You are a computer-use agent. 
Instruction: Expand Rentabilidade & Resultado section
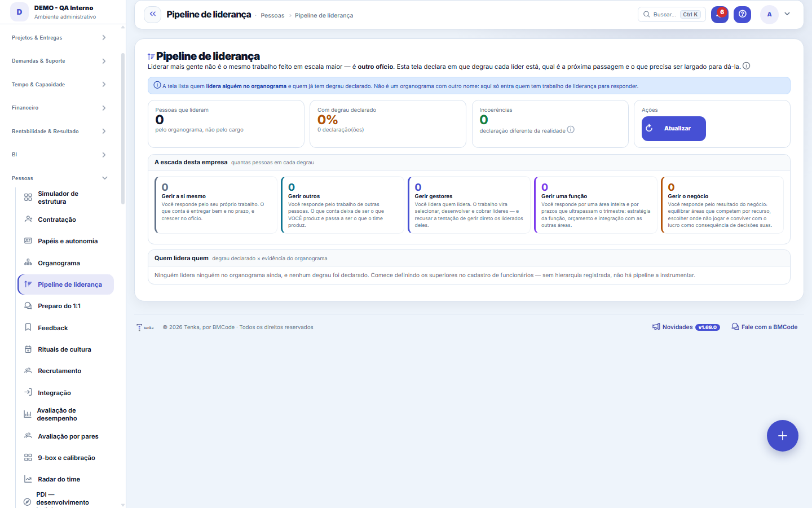(59, 132)
